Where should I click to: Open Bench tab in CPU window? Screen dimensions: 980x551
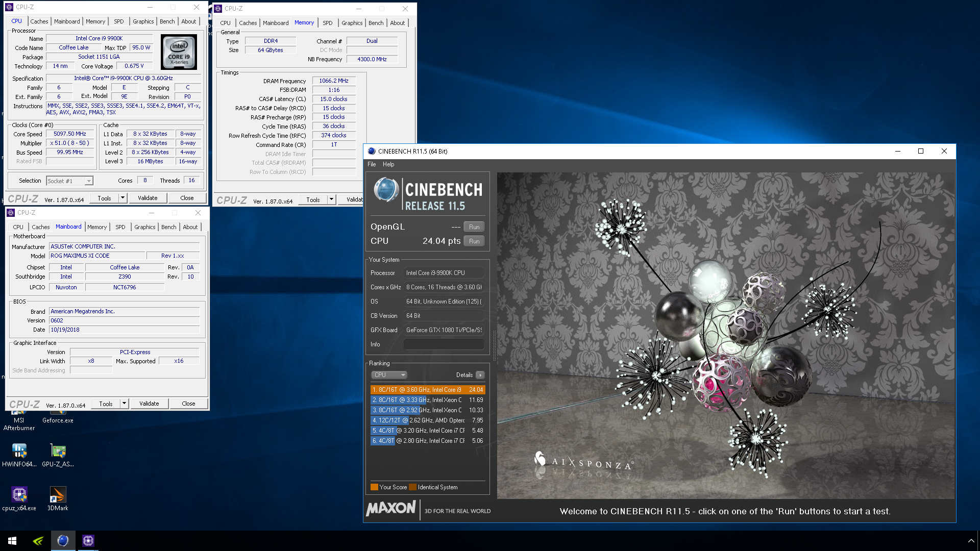click(x=167, y=21)
